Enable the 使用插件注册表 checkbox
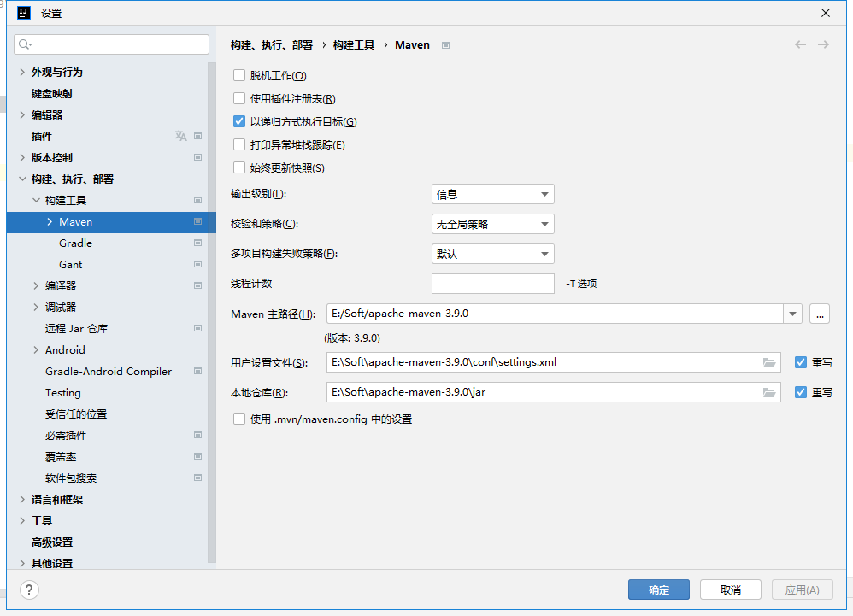This screenshot has width=853, height=616. (239, 98)
